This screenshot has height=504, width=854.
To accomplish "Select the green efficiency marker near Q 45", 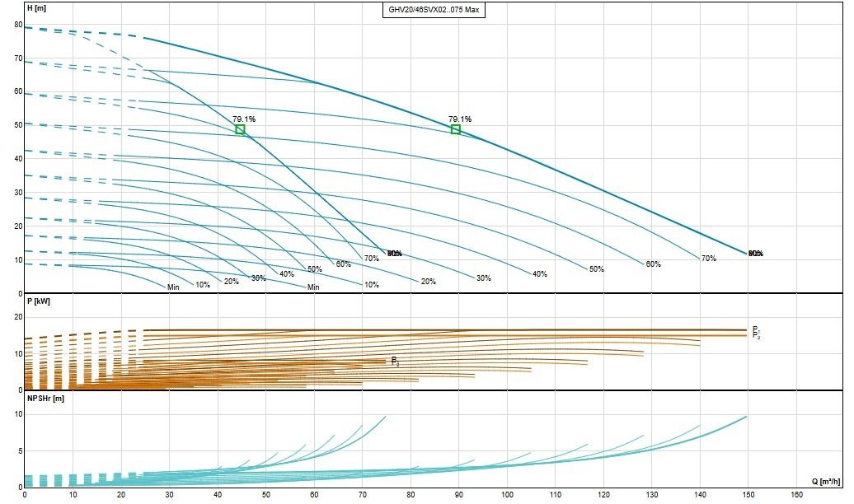I will tap(240, 129).
